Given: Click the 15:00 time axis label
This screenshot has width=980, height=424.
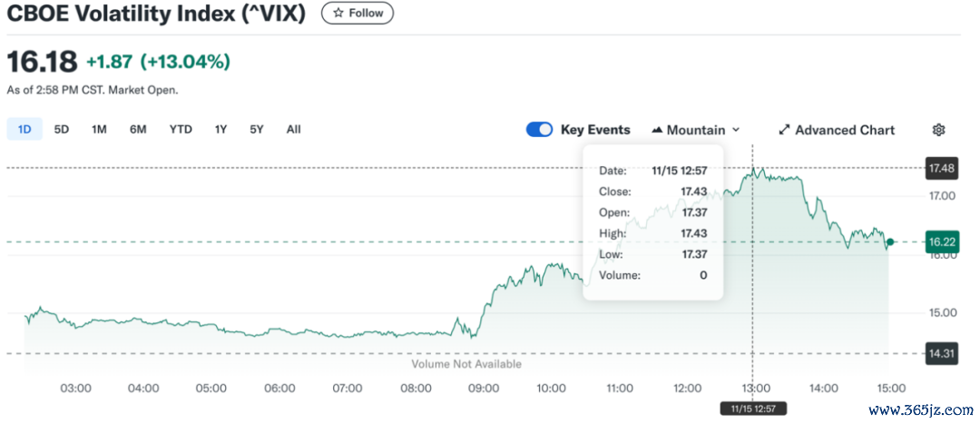Looking at the screenshot, I should 891,389.
